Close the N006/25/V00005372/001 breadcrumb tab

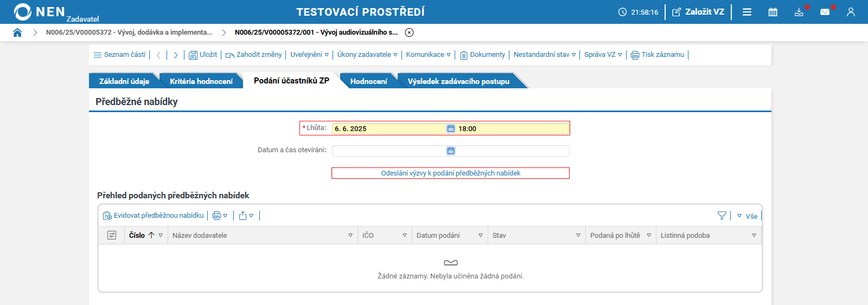click(410, 33)
